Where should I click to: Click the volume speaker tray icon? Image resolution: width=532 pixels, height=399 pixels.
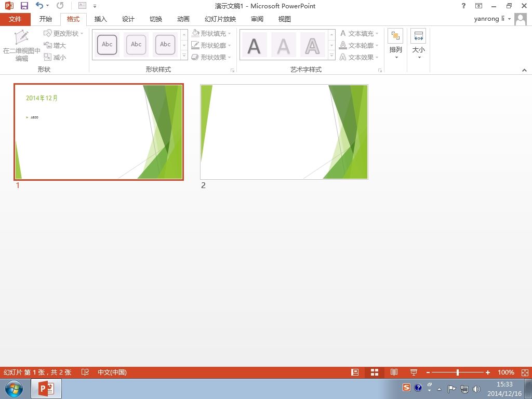[476, 389]
